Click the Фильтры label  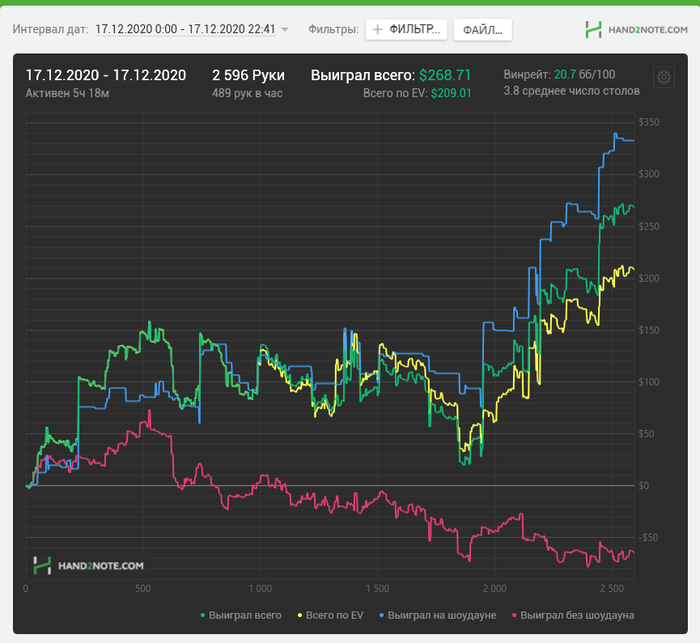pyautogui.click(x=333, y=29)
